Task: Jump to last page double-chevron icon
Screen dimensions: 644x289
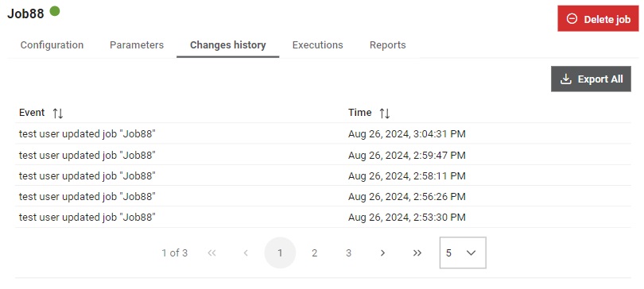Action: (x=417, y=253)
